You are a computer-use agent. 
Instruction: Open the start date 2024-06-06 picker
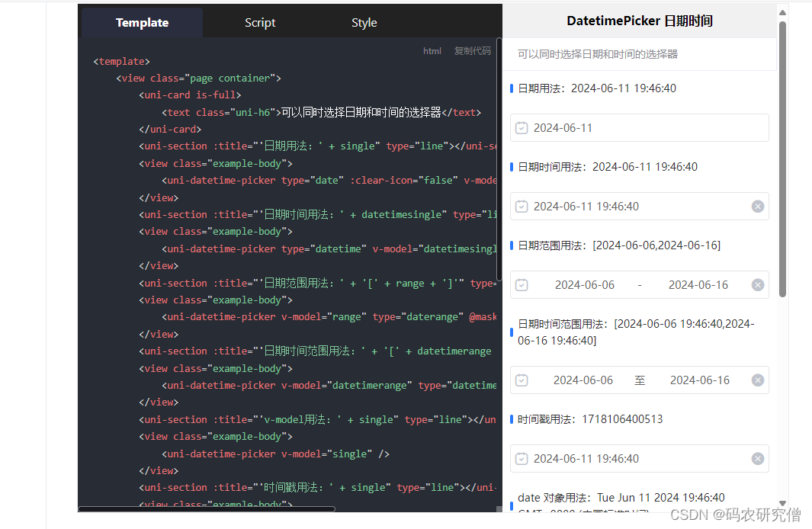tap(584, 284)
